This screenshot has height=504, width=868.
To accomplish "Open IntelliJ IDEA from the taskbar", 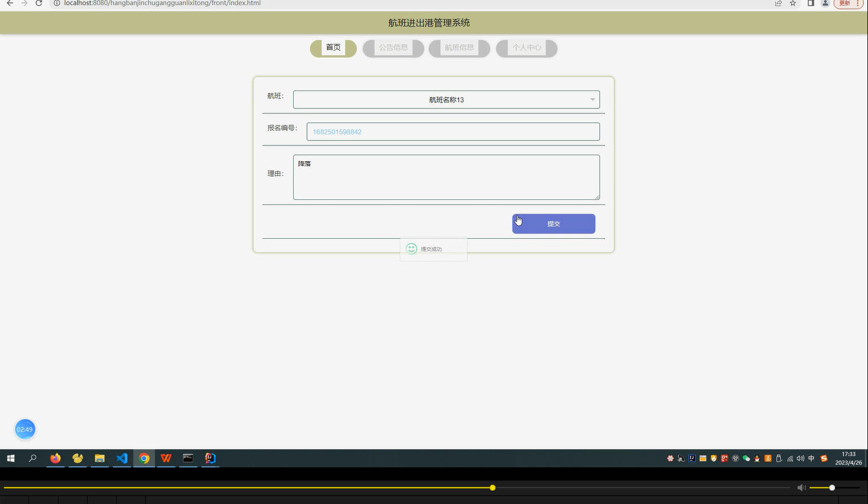I will 210,458.
